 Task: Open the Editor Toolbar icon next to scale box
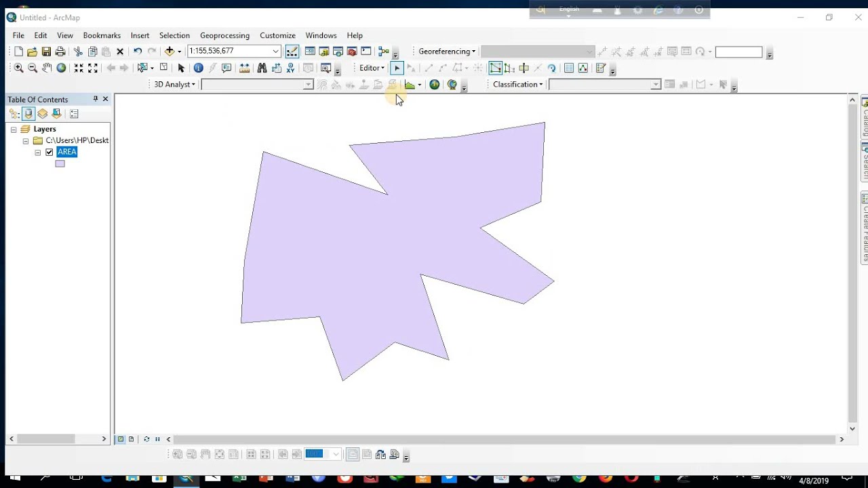coord(292,52)
